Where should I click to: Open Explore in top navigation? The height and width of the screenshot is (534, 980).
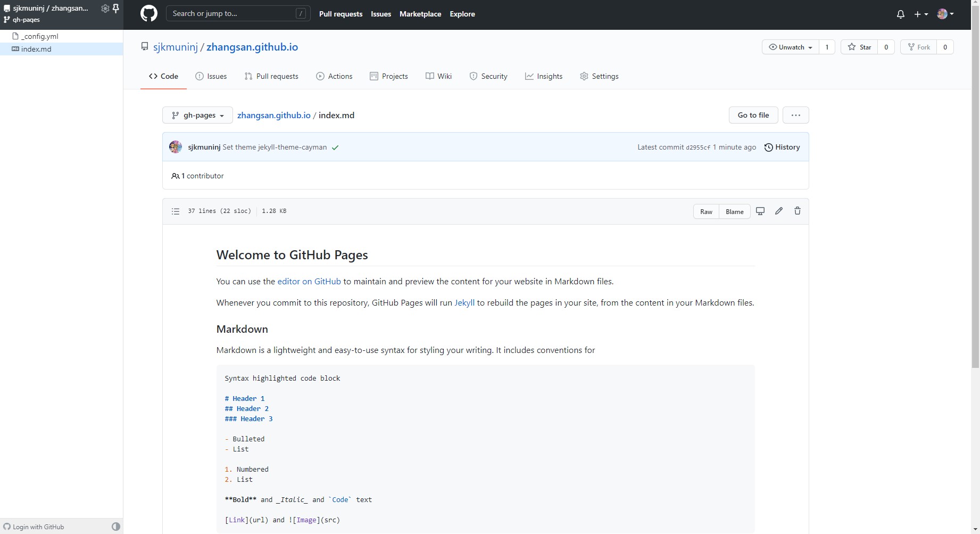click(462, 14)
